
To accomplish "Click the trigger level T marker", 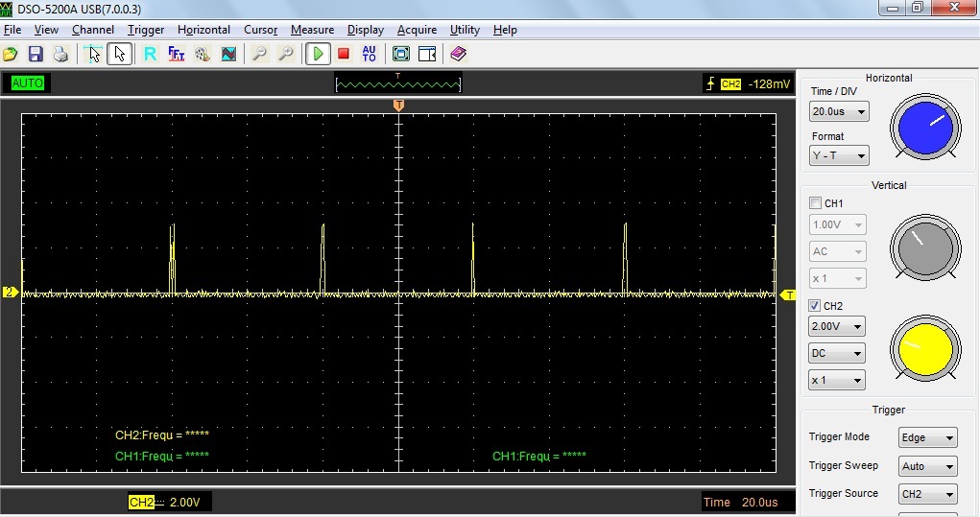I will 789,294.
